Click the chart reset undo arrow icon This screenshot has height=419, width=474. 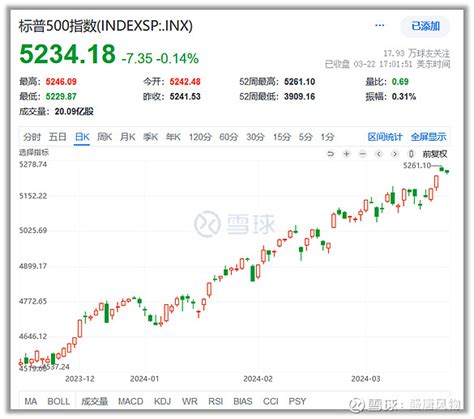(x=330, y=154)
